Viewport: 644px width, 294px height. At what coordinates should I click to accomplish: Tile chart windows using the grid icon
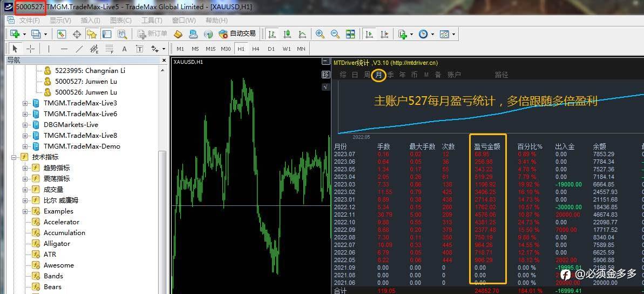[350, 34]
